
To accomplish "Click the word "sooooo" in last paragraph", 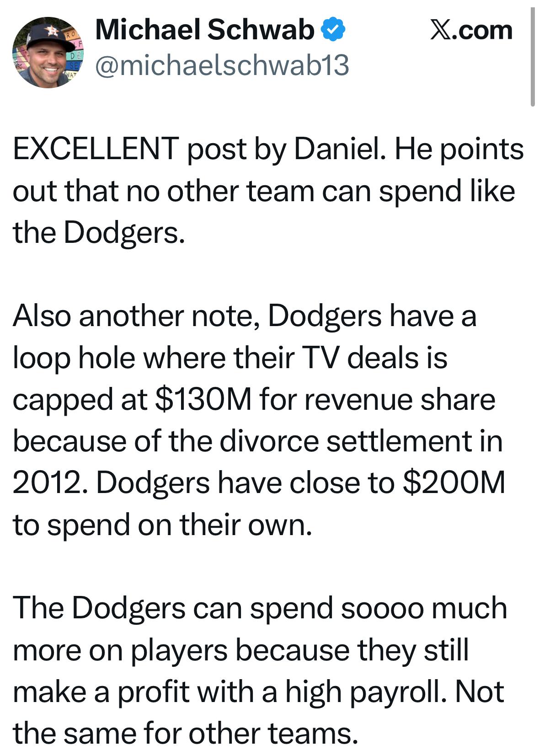I will pyautogui.click(x=383, y=608).
